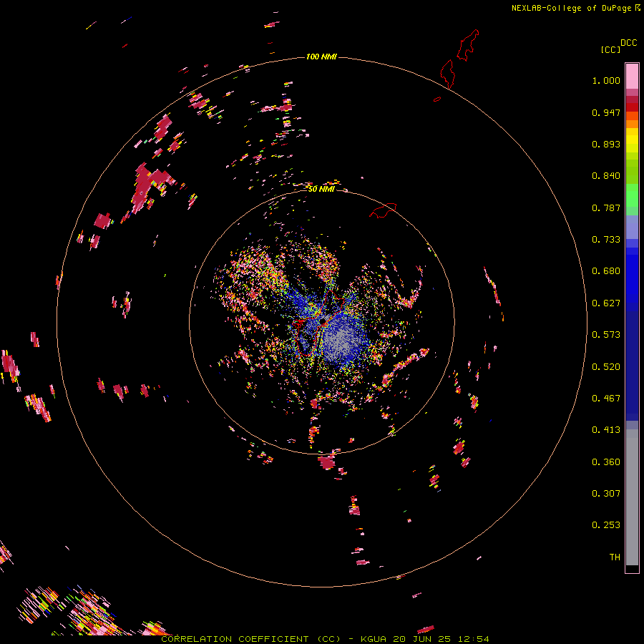Click the 0.947 legend value
The image size is (644, 644).
[606, 112]
